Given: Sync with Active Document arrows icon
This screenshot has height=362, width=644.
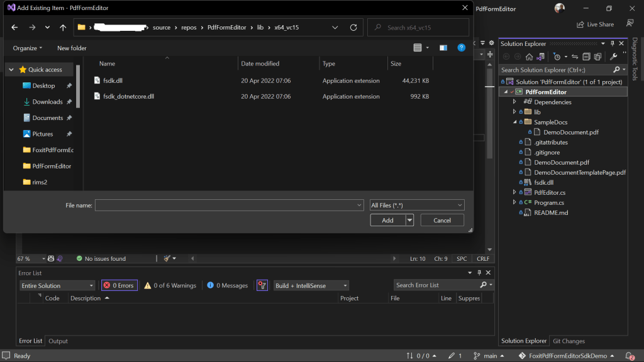Looking at the screenshot, I should pos(575,57).
